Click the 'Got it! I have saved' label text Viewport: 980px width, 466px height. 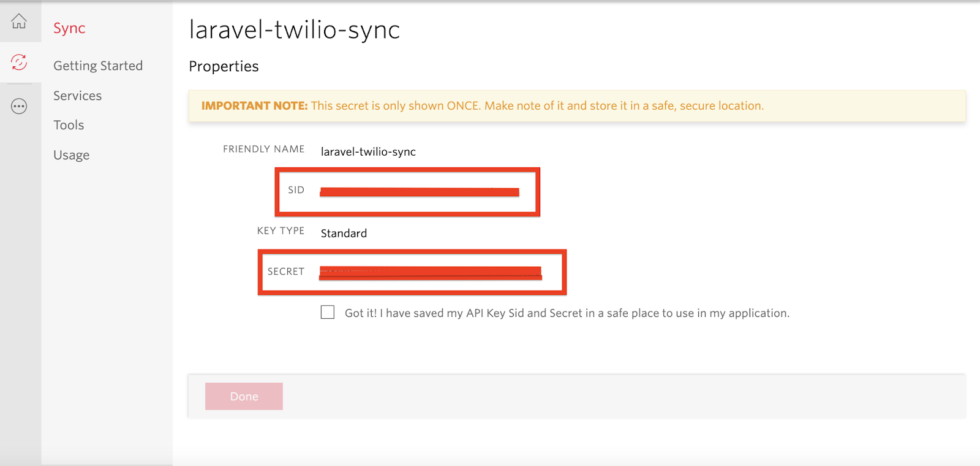(x=567, y=313)
